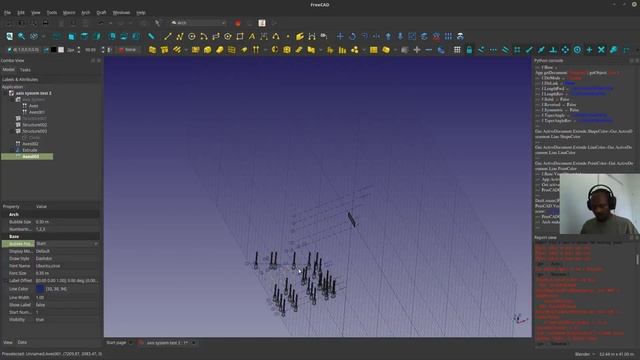640x360 pixels.
Task: Select the Arch Axis tool
Action: (x=256, y=49)
